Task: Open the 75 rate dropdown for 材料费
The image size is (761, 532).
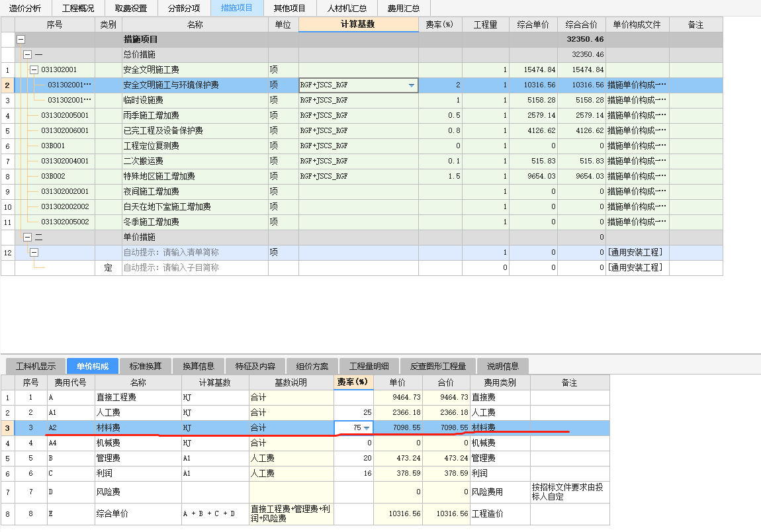Action: [x=367, y=428]
